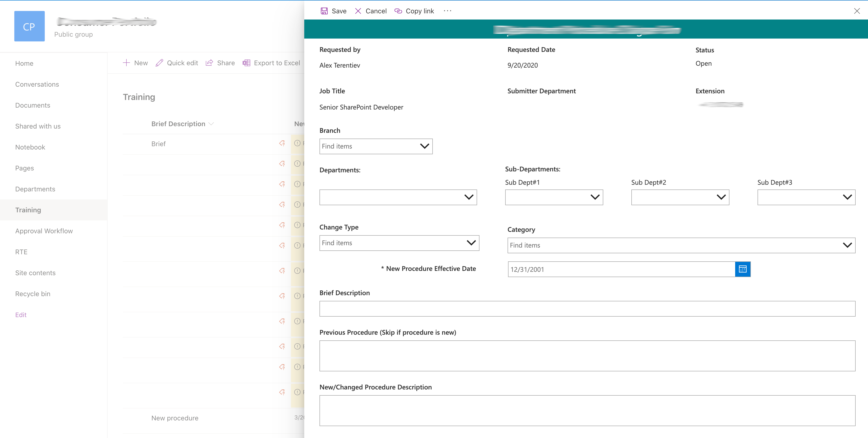Expand the Sub Dept#1 dropdown options
The width and height of the screenshot is (868, 438).
click(594, 197)
